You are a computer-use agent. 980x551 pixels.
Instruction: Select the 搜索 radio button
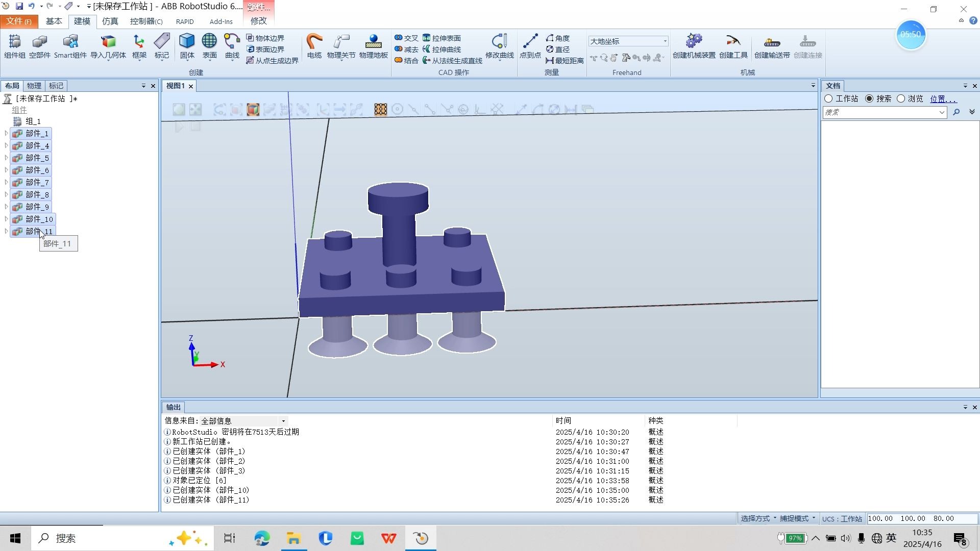(x=869, y=98)
